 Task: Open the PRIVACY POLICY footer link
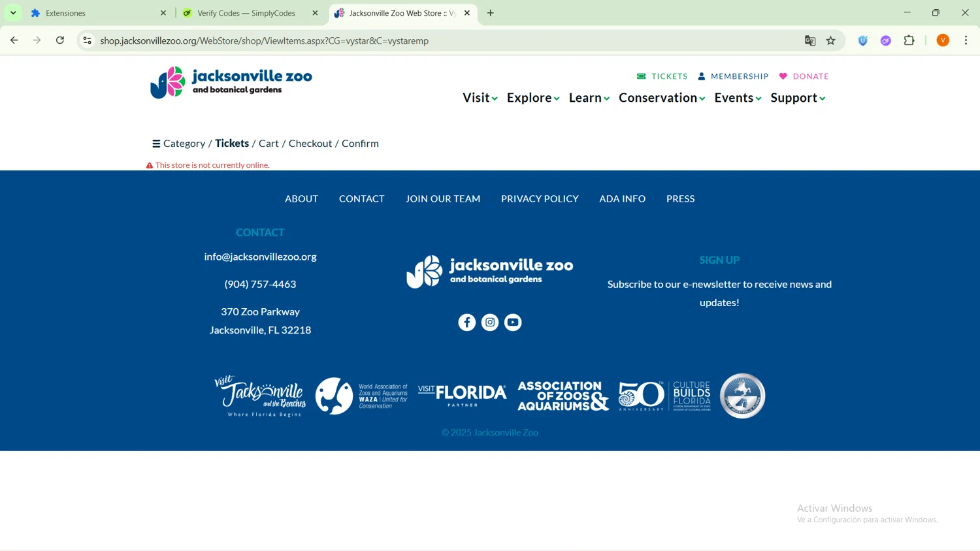540,199
